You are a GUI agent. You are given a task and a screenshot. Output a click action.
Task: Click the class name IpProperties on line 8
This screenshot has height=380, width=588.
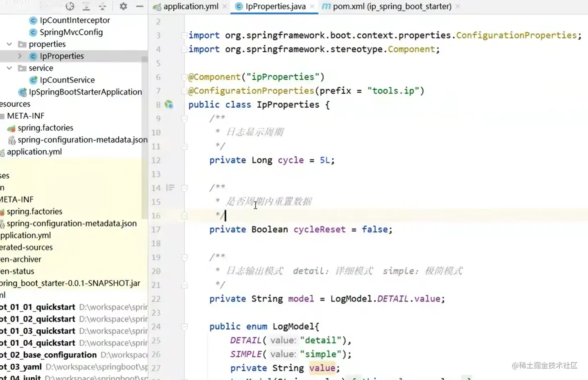pyautogui.click(x=288, y=105)
